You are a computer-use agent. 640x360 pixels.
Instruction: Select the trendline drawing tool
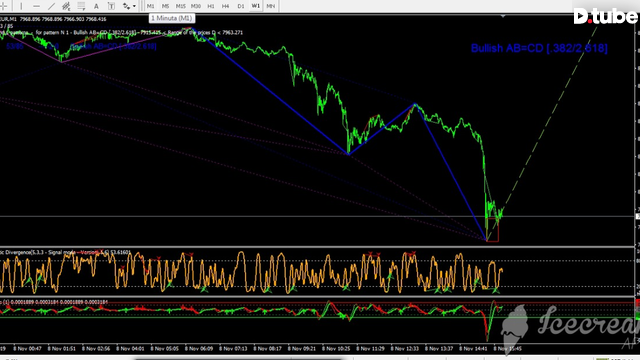[x=51, y=6]
